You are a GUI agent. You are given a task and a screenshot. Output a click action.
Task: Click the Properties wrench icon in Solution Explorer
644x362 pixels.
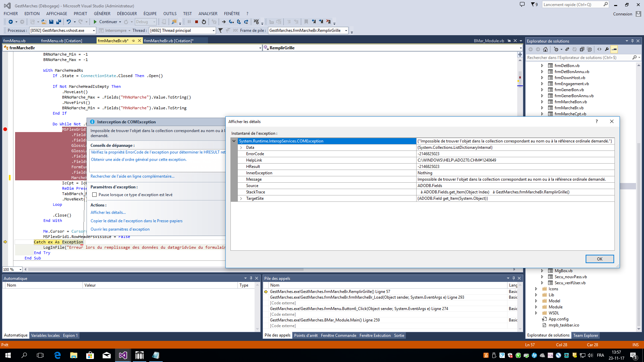click(x=607, y=49)
